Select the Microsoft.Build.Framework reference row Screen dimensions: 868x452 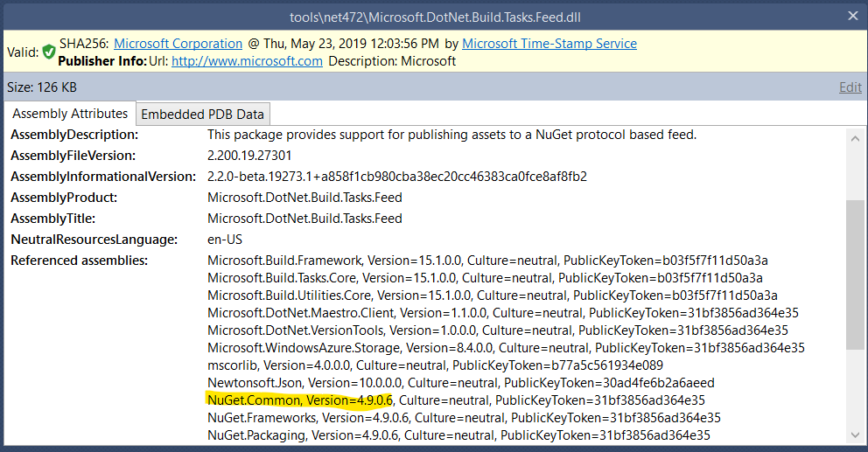tap(487, 261)
